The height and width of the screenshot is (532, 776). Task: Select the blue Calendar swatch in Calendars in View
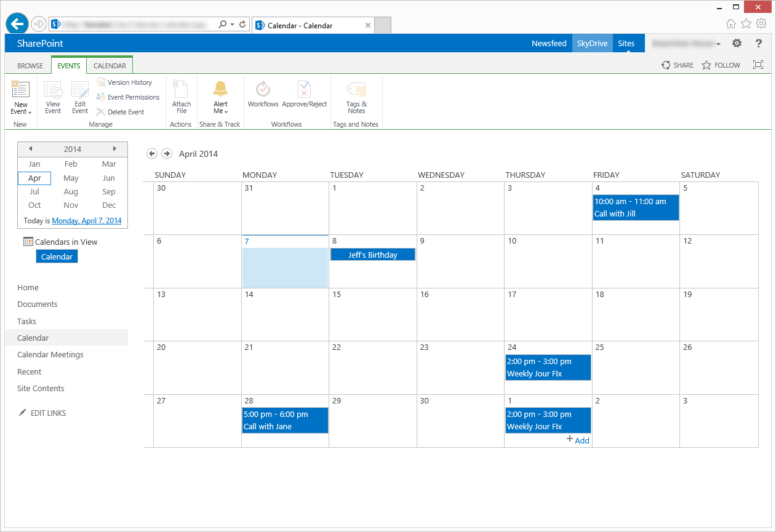coord(57,256)
